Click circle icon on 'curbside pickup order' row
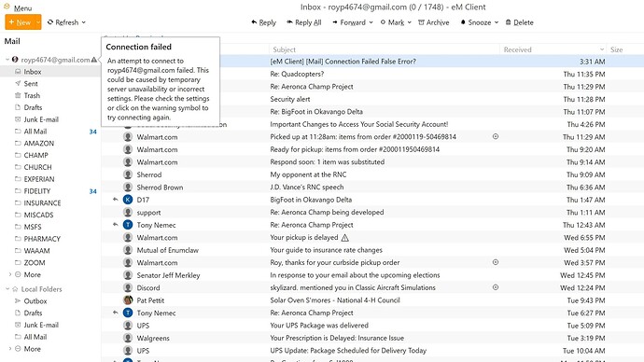 pos(496,262)
